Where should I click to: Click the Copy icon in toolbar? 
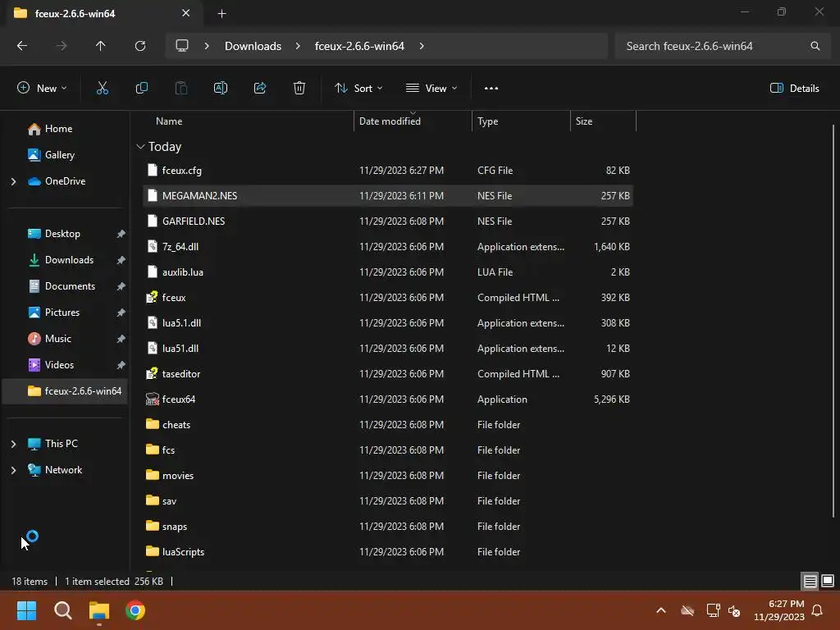pyautogui.click(x=141, y=89)
